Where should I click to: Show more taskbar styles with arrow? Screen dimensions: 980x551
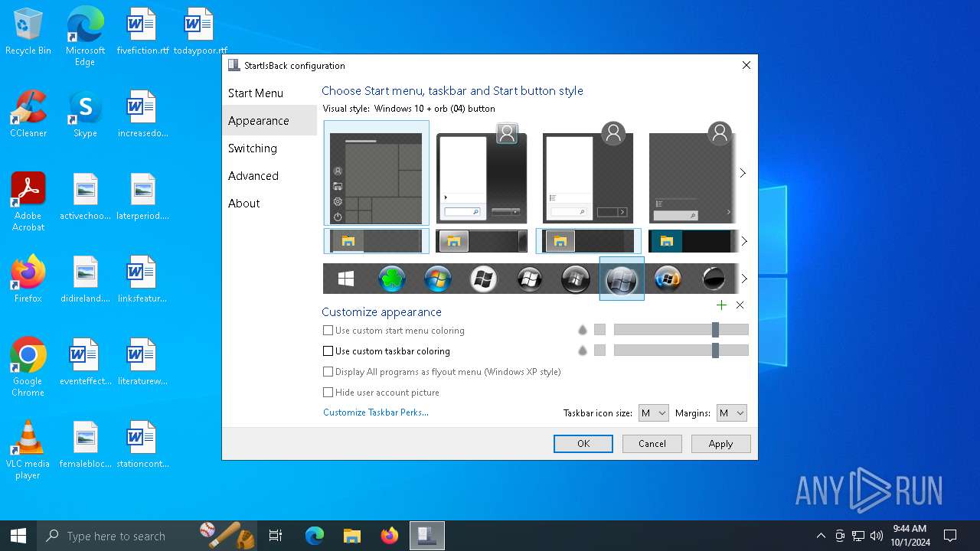743,241
